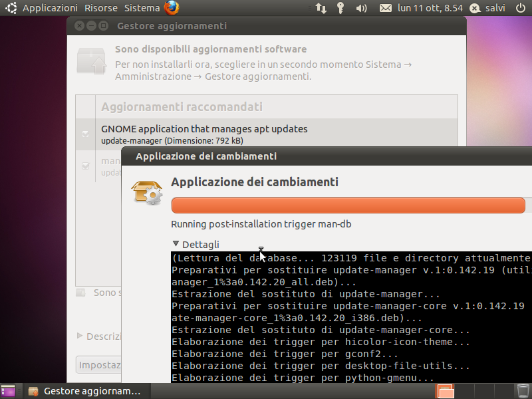
Task: Open the Applicazioni menu
Action: [x=50, y=8]
